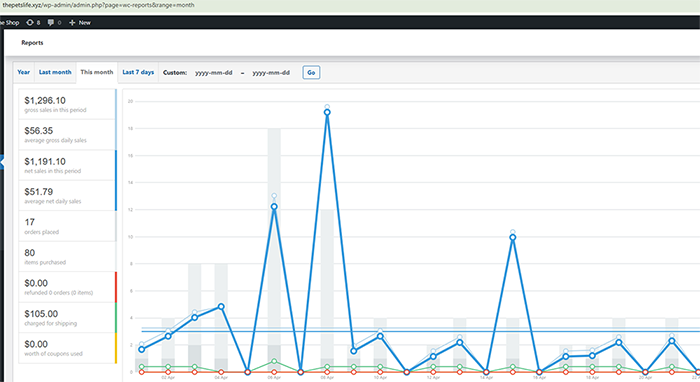Viewport: 700px width, 382px height.
Task: Click the highest peak data point on chart
Action: coord(327,112)
